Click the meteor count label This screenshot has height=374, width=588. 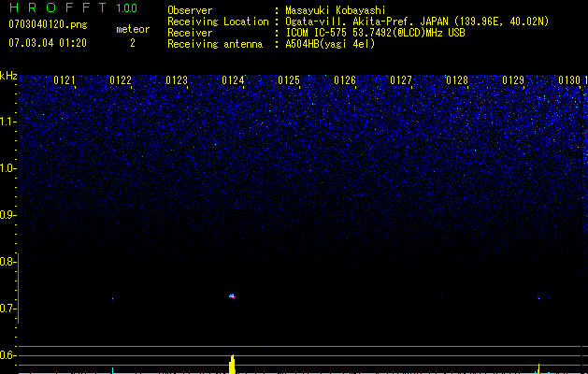133,29
